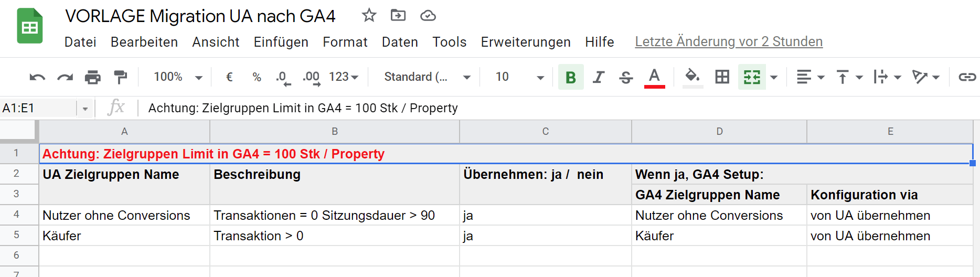Viewport: 980px width, 277px height.
Task: Toggle Bold formatting off
Action: (570, 77)
